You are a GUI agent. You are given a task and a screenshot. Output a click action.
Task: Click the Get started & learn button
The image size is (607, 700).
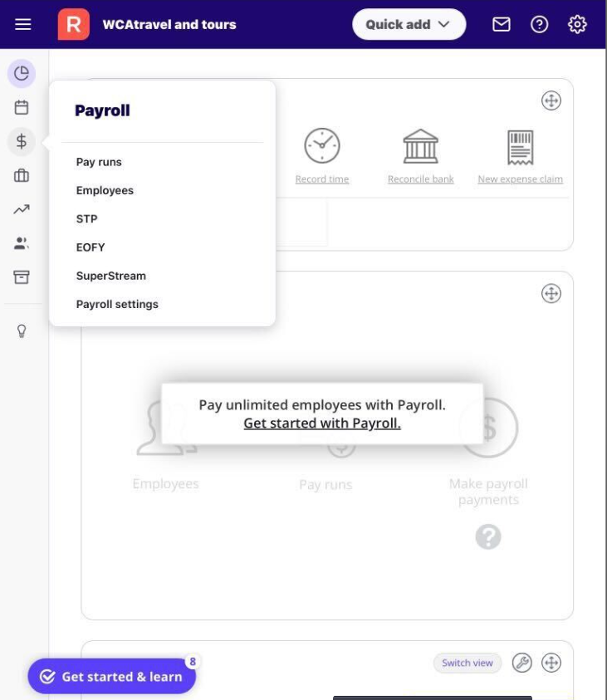(111, 677)
